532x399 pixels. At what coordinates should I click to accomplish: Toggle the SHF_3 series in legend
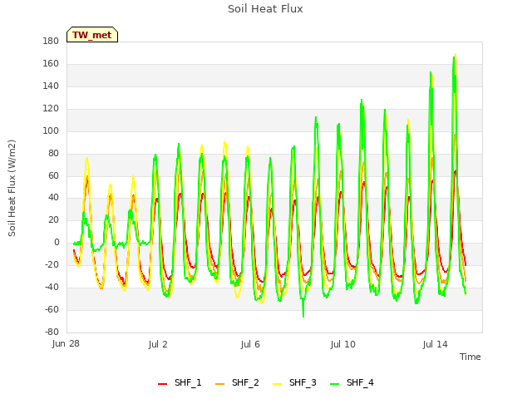(x=294, y=382)
